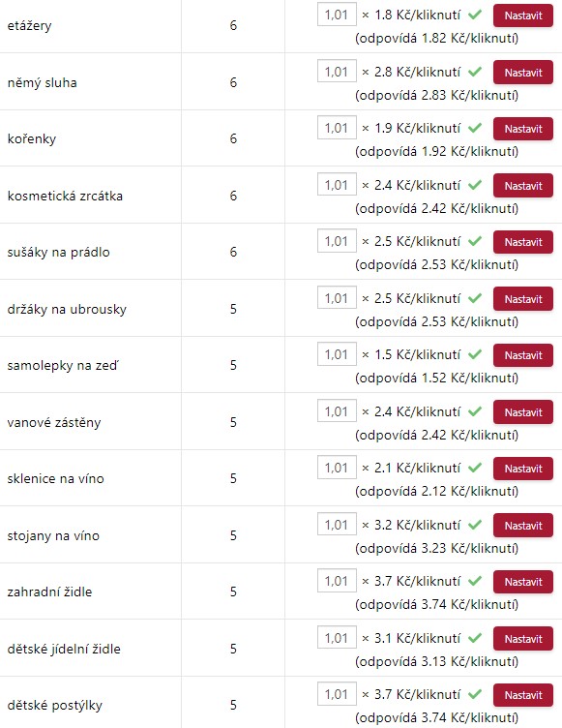Click the 1,01 multiplier field for kořenky
562x728 pixels.
click(337, 127)
